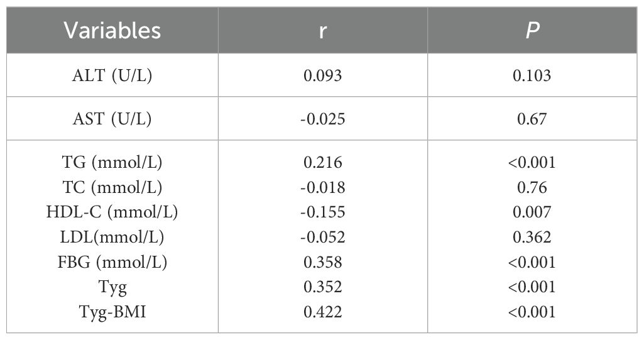Select the P value 0.007

click(532, 212)
